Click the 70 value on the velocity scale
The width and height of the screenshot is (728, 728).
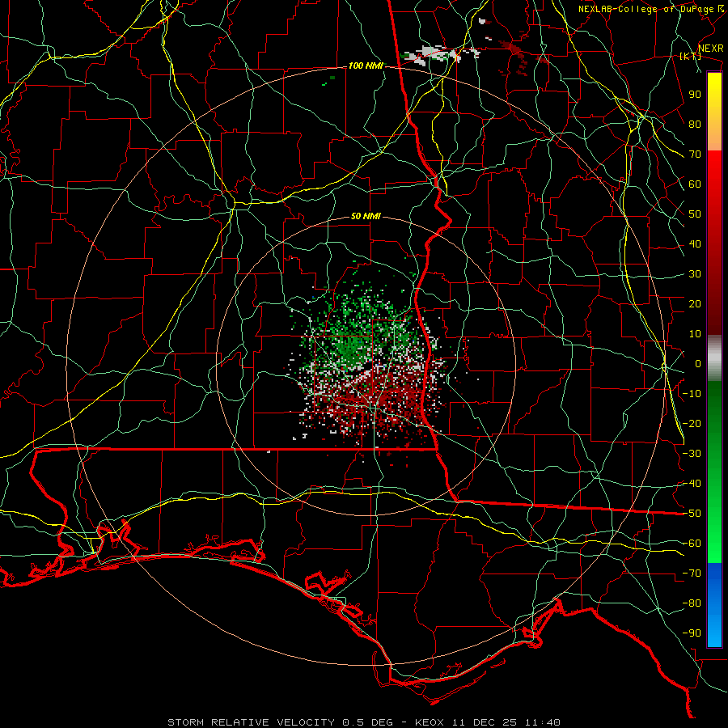[x=695, y=154]
